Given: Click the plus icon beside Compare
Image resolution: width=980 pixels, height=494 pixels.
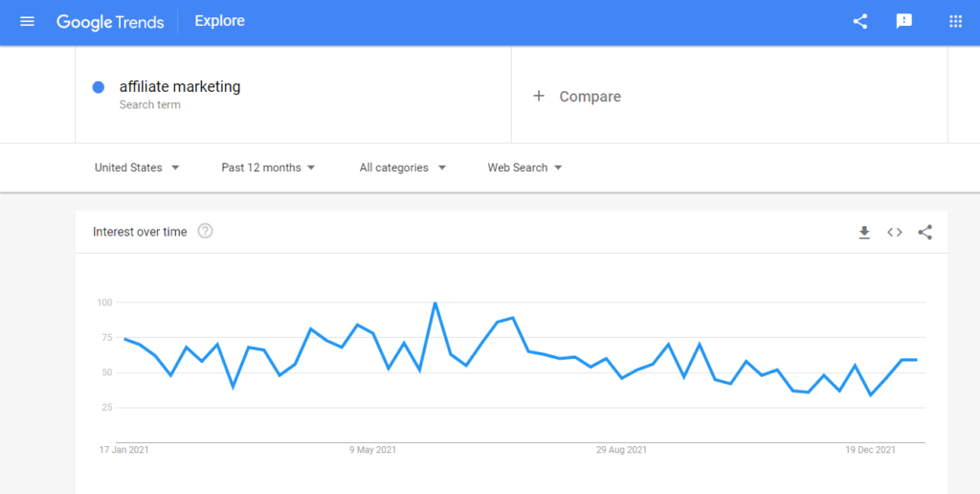Looking at the screenshot, I should pos(539,96).
